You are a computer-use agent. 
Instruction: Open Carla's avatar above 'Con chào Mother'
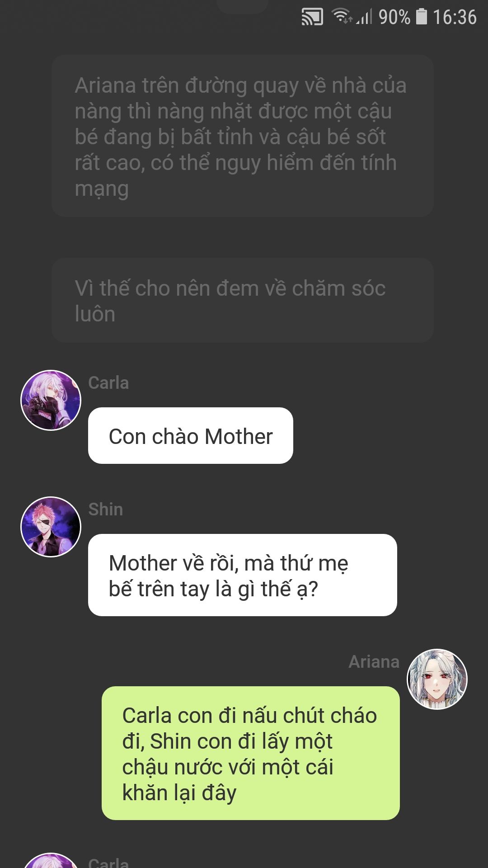point(51,400)
